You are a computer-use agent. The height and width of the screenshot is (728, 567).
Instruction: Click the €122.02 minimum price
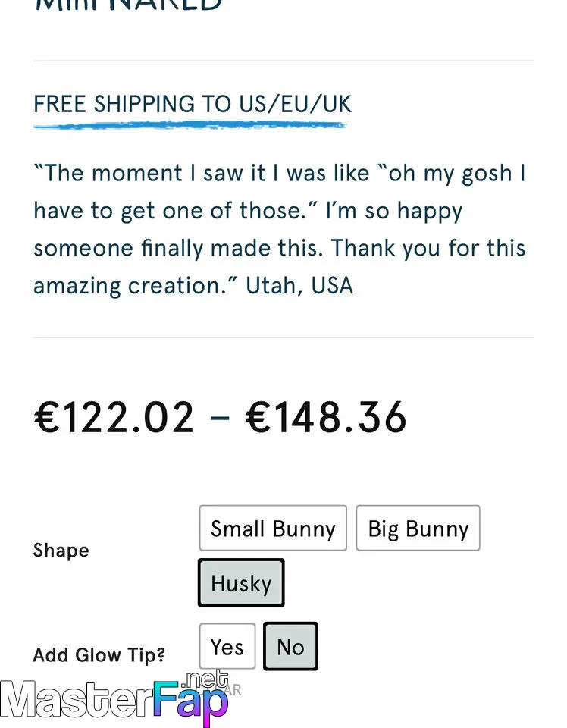point(114,418)
